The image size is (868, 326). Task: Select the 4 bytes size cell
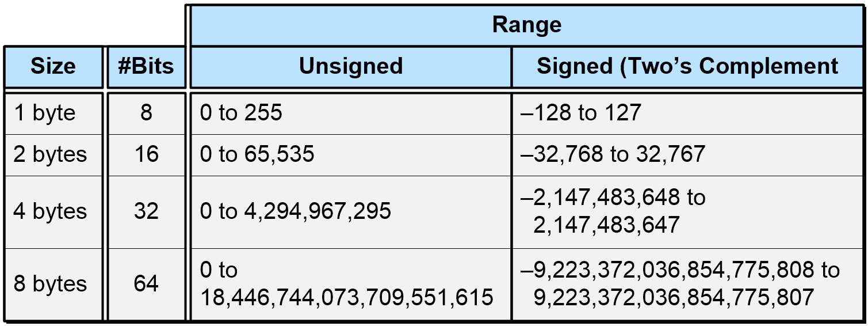click(53, 211)
